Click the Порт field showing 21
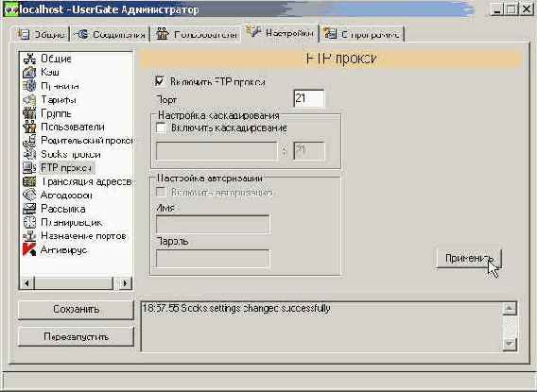Screen dimensions: 537x392 pos(308,99)
